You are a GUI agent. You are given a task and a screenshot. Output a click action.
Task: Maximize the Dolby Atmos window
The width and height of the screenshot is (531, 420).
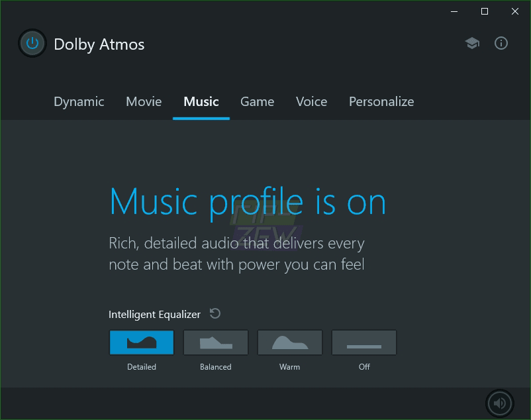(x=485, y=11)
